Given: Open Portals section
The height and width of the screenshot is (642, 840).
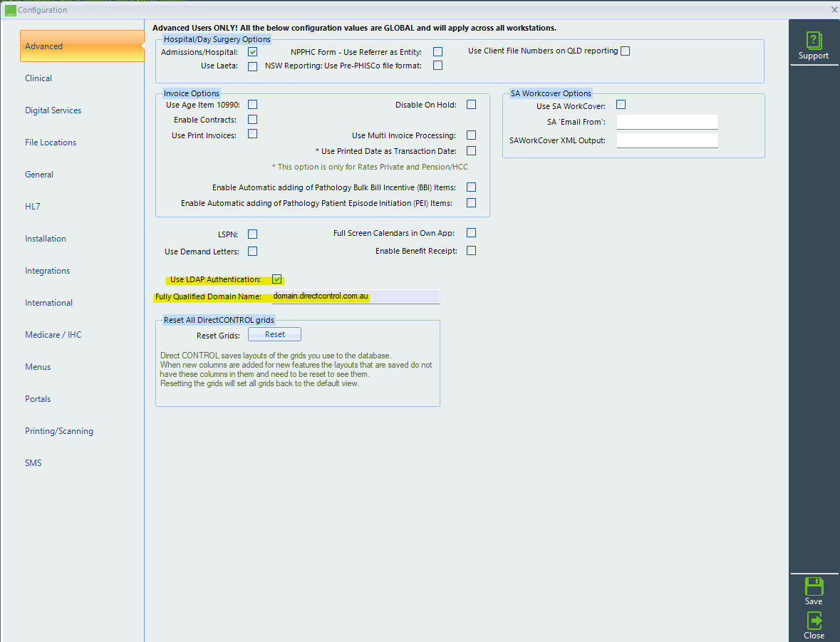Looking at the screenshot, I should click(x=38, y=399).
